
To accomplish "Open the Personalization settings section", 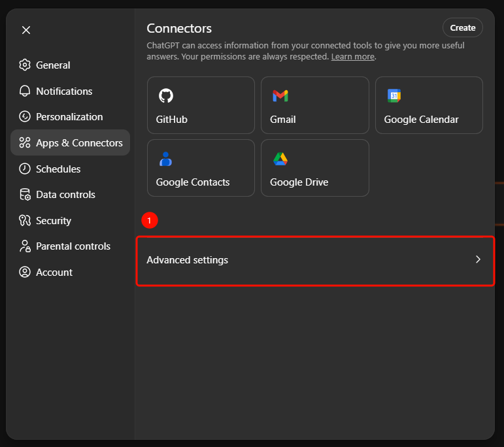I will [69, 117].
